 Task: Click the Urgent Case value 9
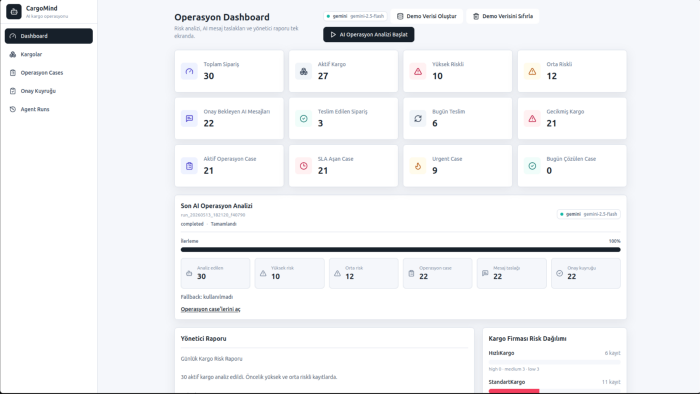click(435, 171)
